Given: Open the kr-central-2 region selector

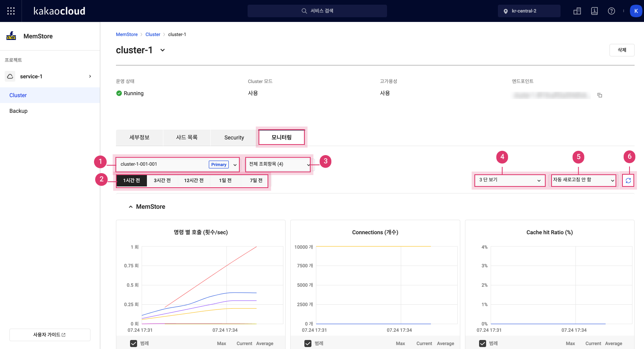Looking at the screenshot, I should point(529,11).
